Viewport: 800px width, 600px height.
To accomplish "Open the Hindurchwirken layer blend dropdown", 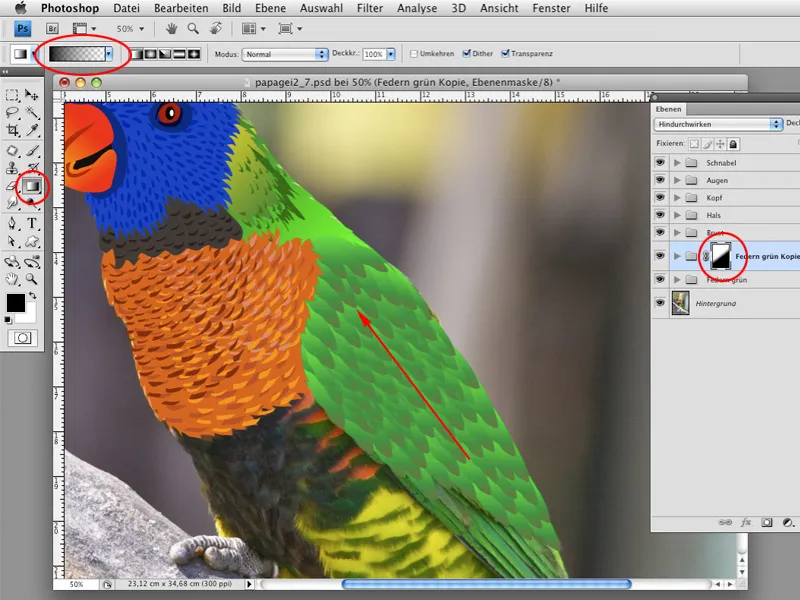I will click(716, 123).
